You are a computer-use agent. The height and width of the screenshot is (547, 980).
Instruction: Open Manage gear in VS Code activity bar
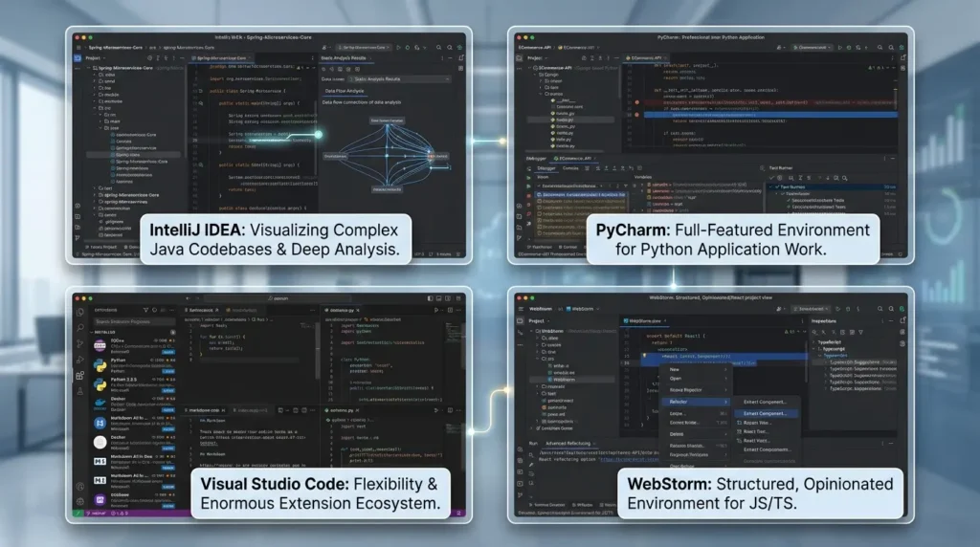coord(80,501)
